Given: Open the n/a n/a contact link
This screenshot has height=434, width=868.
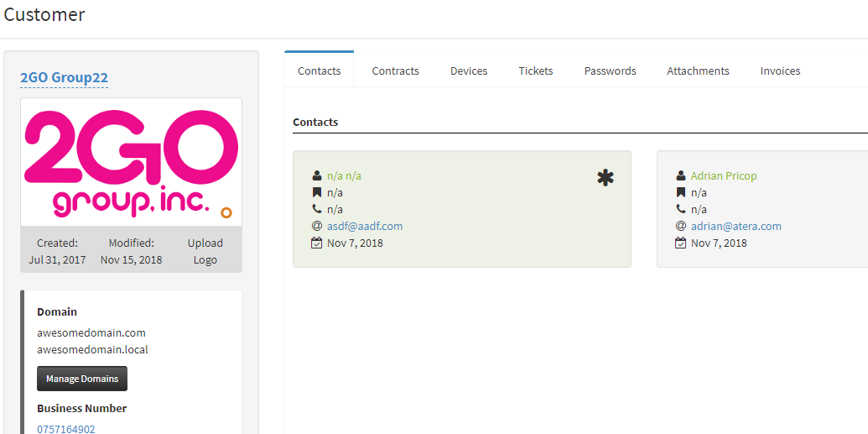Looking at the screenshot, I should [344, 175].
